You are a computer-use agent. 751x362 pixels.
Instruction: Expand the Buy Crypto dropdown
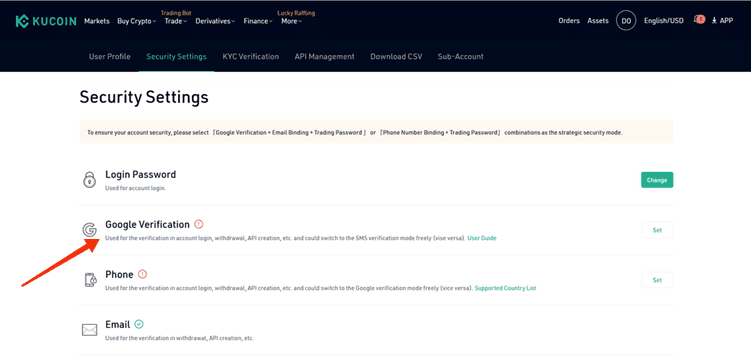click(x=137, y=21)
